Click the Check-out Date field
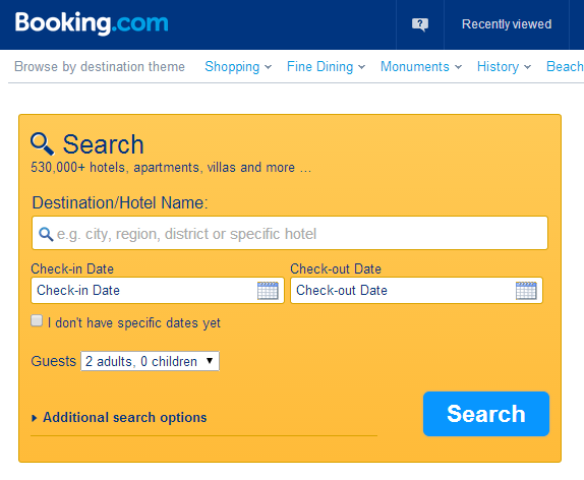Screen dimensions: 584x480 [x=416, y=290]
